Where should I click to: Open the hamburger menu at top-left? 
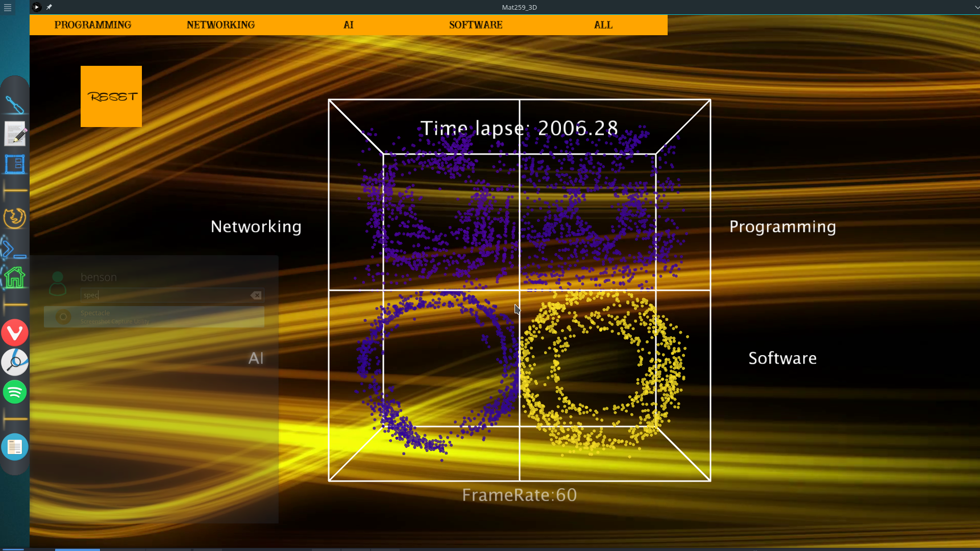coord(8,8)
